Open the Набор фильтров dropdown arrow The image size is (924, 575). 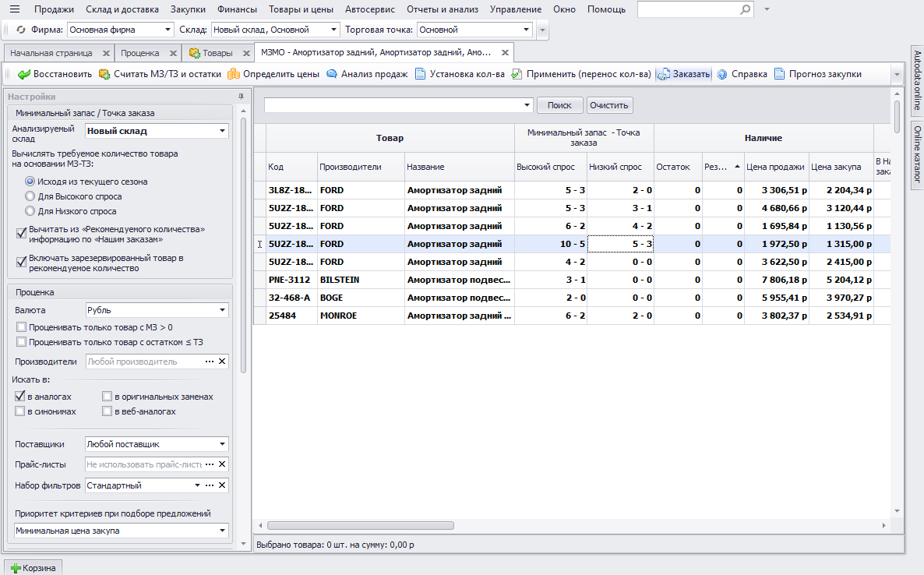pos(197,485)
